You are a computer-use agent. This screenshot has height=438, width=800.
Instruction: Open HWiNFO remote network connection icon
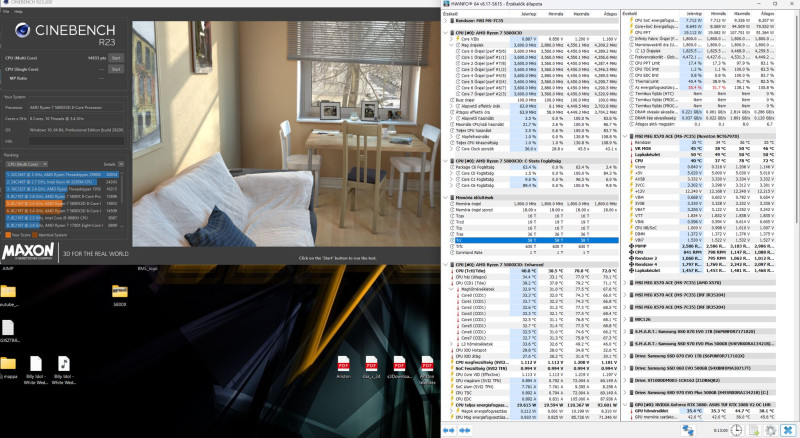[x=688, y=430]
